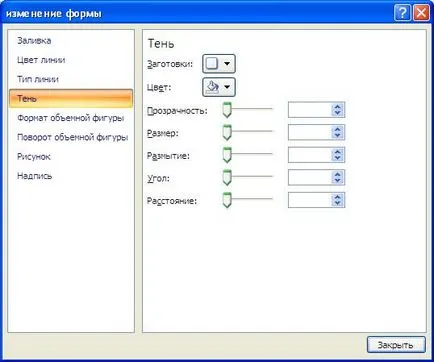Focus the Размер value field
The height and width of the screenshot is (362, 434).
coord(310,132)
